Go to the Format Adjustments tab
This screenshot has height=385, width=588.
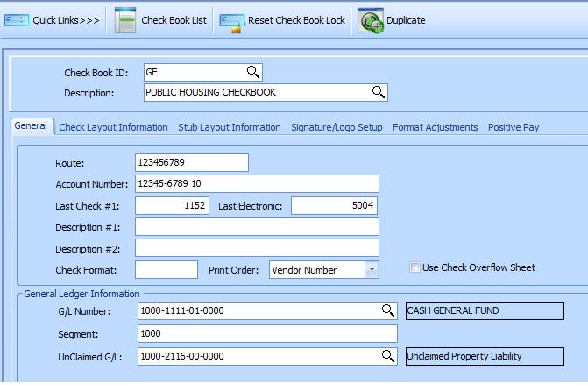click(x=435, y=127)
